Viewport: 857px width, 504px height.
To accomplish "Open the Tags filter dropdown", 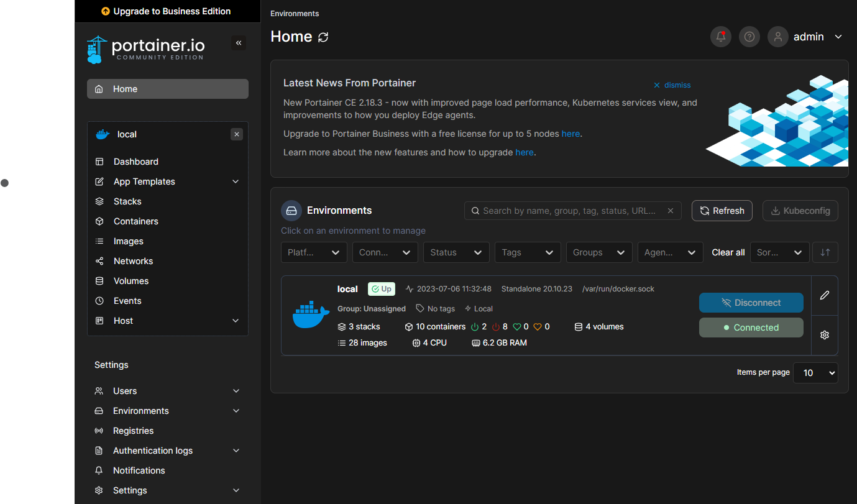I will pyautogui.click(x=528, y=252).
